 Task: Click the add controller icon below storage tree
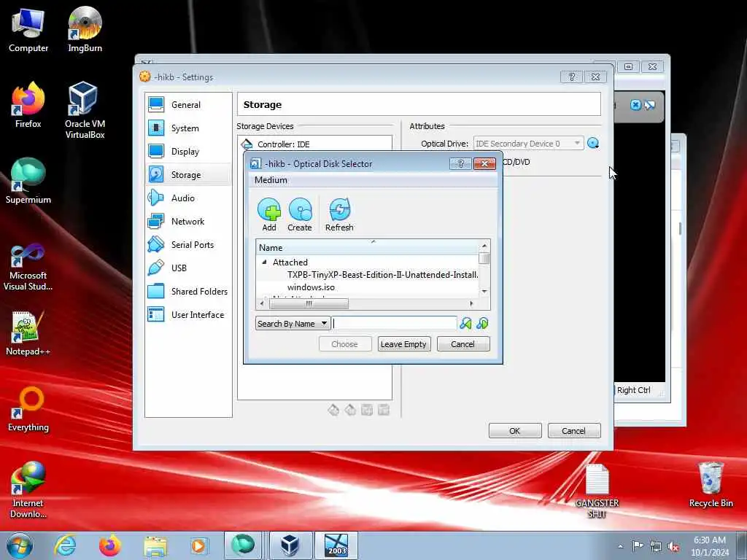click(x=333, y=410)
